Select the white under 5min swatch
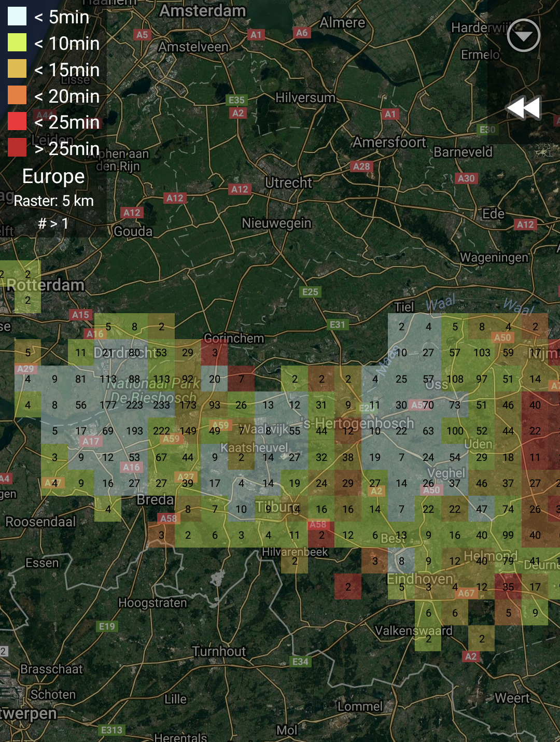This screenshot has width=560, height=742. 17,17
